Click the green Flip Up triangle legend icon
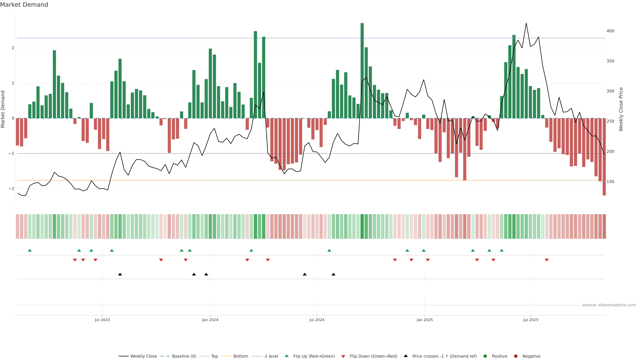 click(286, 356)
